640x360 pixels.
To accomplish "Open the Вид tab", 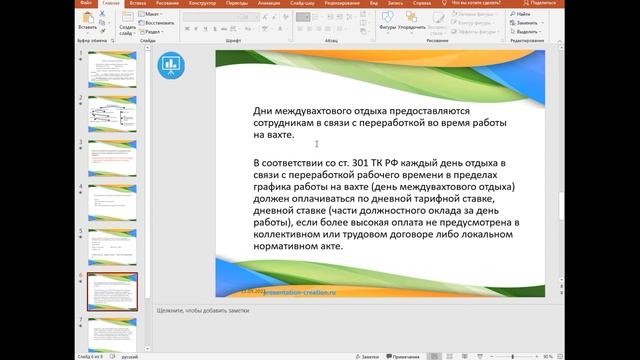I will (374, 3).
